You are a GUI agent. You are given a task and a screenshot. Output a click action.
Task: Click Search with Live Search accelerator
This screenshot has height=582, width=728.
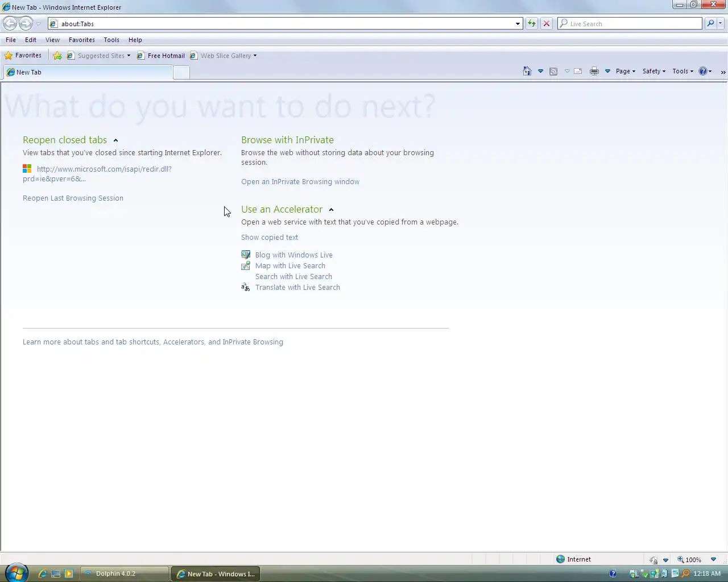[x=293, y=276]
